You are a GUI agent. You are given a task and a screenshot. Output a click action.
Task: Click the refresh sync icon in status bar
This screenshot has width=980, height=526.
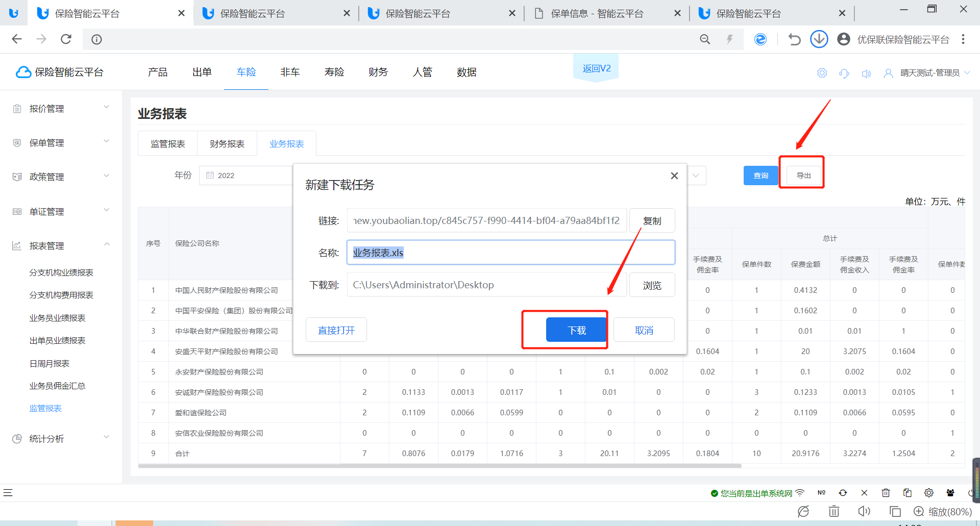843,493
